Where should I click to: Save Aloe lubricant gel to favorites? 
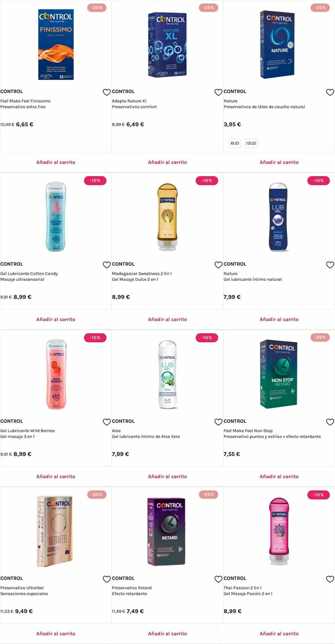click(x=218, y=422)
